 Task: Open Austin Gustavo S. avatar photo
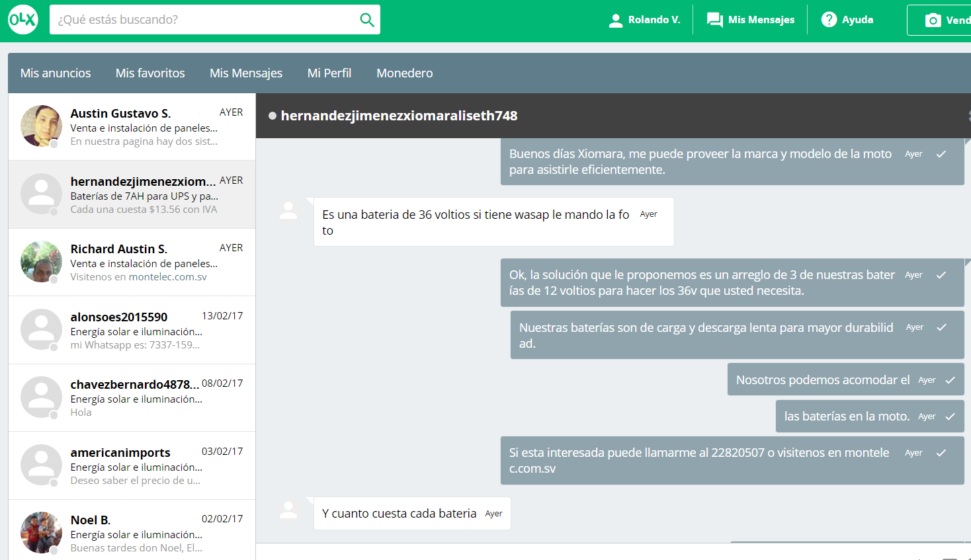tap(41, 126)
